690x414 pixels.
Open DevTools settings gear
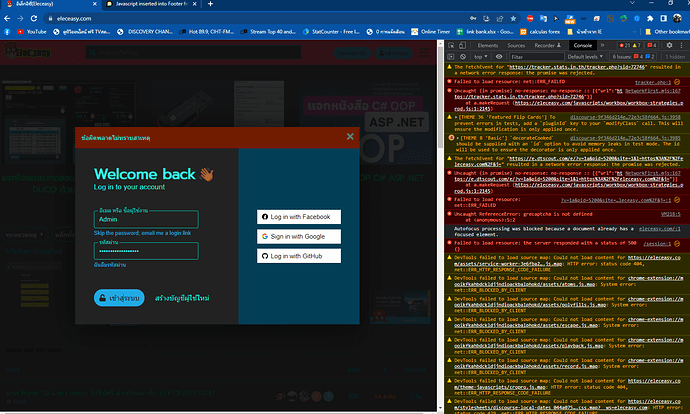[669, 45]
